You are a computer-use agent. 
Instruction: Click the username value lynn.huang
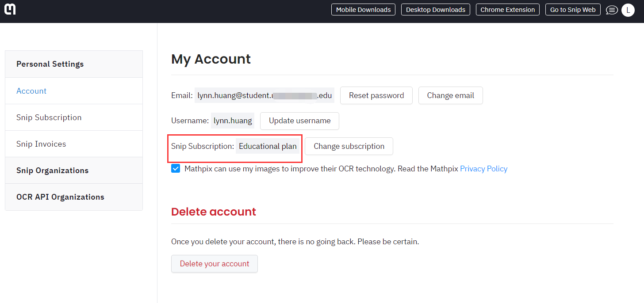pyautogui.click(x=233, y=121)
